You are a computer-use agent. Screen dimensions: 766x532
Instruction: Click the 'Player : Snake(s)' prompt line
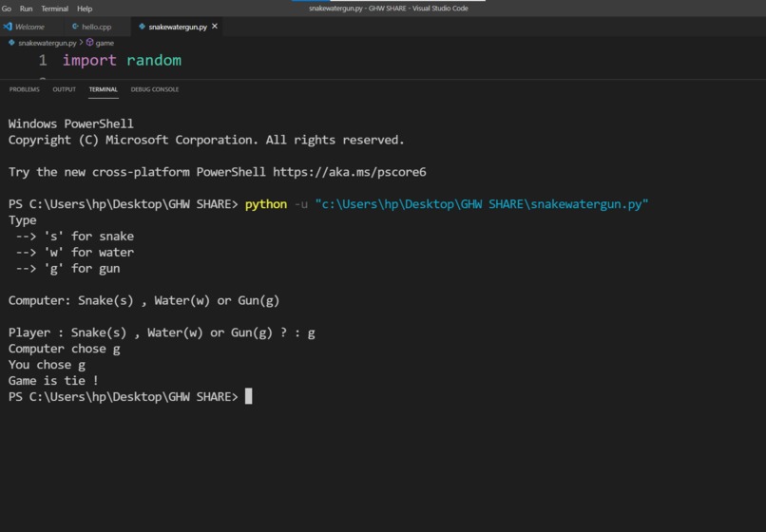click(x=162, y=332)
